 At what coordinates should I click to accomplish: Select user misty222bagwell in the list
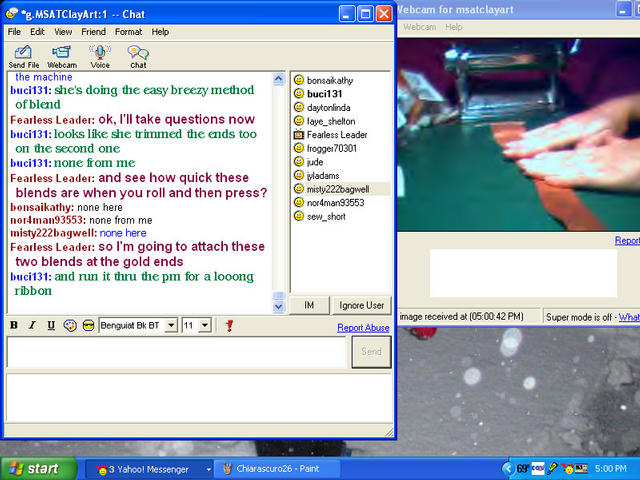click(338, 189)
